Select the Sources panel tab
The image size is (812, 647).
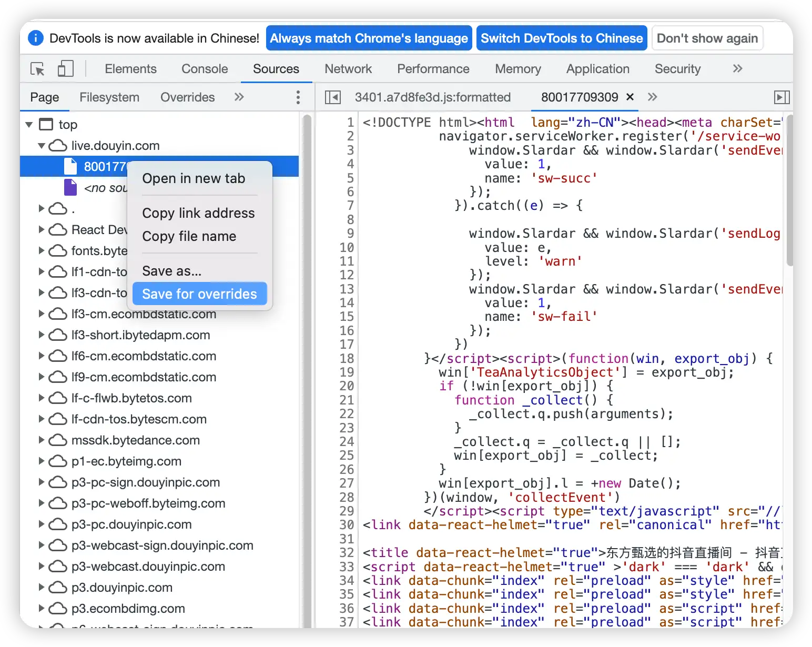click(x=276, y=69)
